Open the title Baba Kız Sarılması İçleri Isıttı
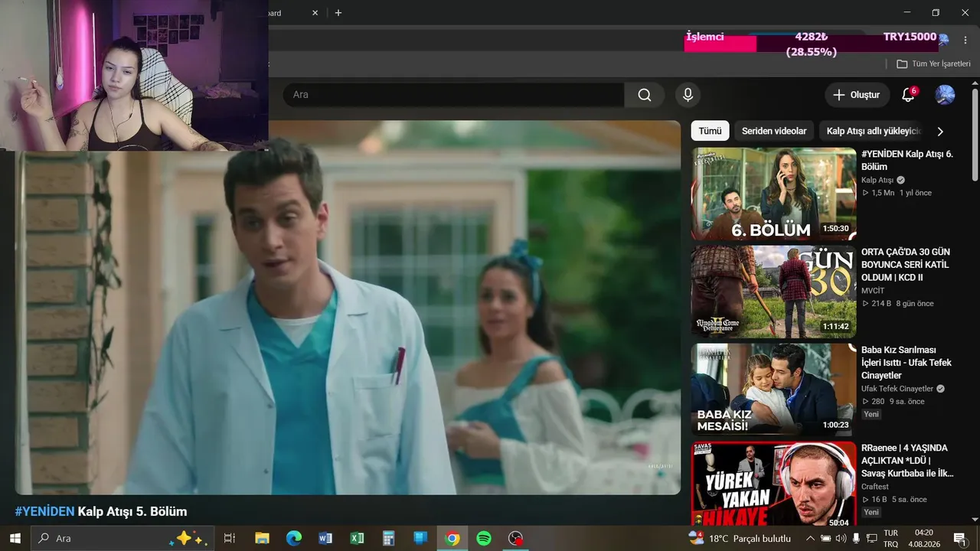 click(x=906, y=362)
